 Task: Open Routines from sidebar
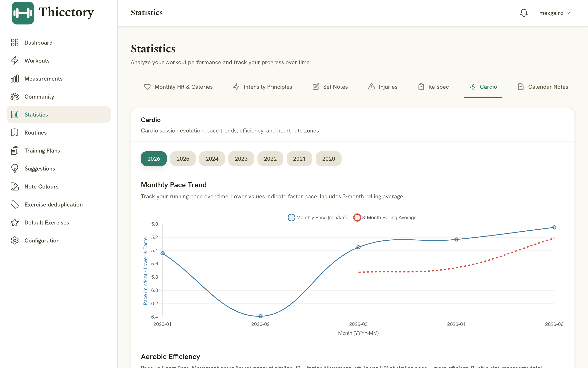click(59, 133)
